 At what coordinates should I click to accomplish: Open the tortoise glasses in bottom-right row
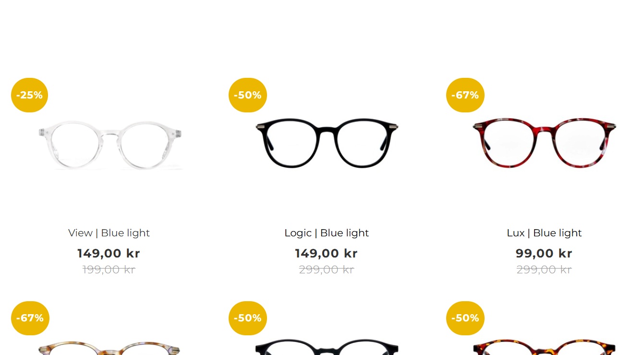[x=544, y=347]
